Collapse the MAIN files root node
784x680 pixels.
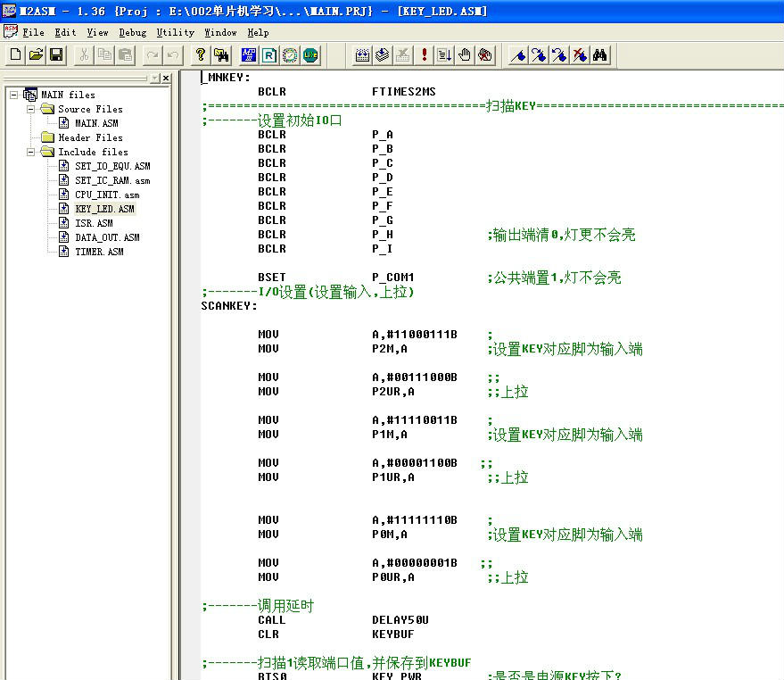(x=14, y=95)
